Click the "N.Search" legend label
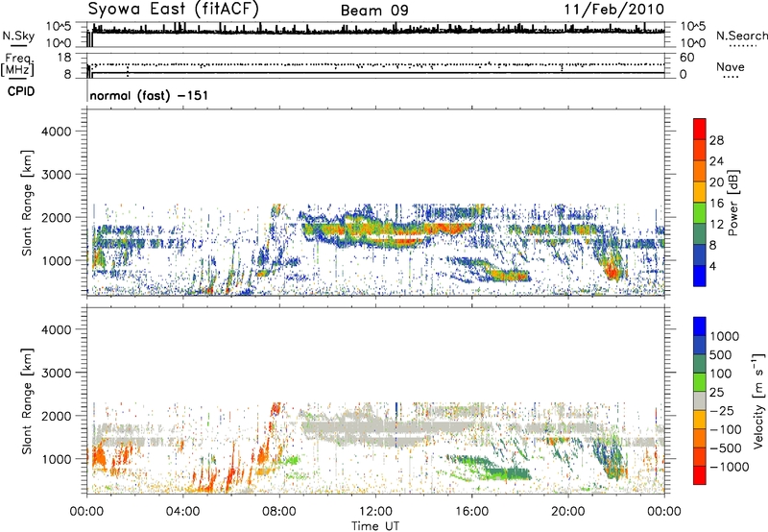This screenshot has height=532, width=768. [x=741, y=36]
